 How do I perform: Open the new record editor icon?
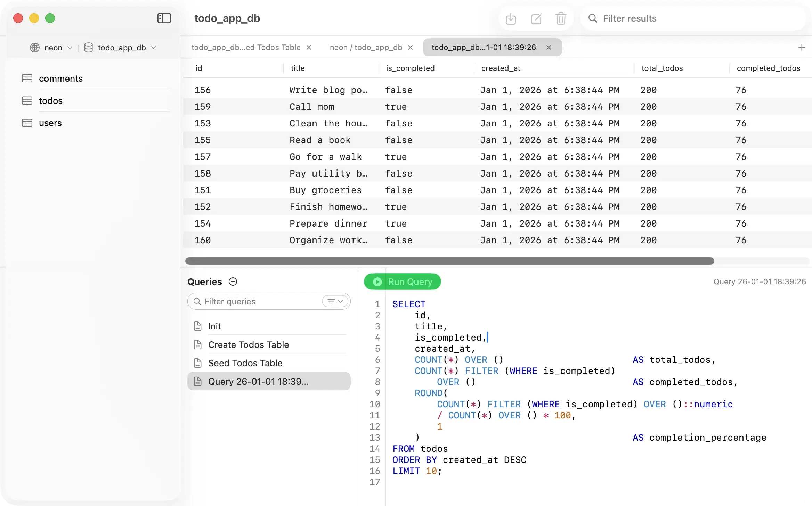point(536,18)
